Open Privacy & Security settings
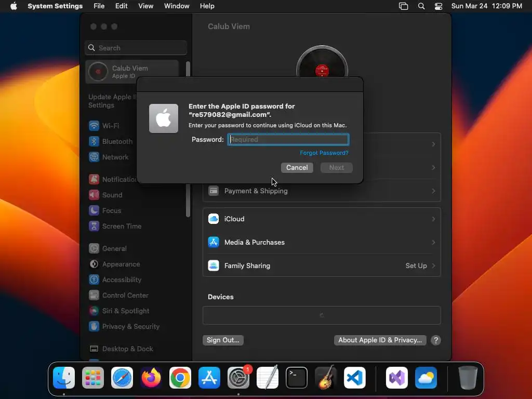532x399 pixels. (x=124, y=327)
